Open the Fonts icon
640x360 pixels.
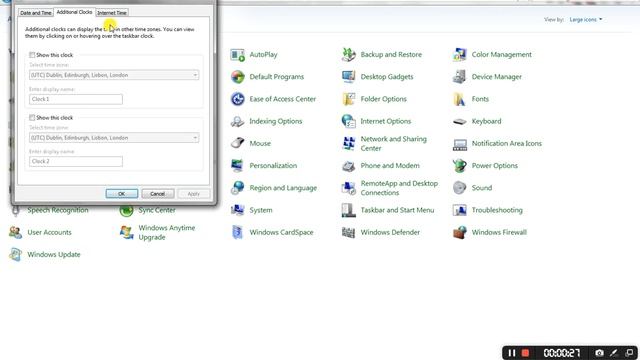click(x=460, y=99)
